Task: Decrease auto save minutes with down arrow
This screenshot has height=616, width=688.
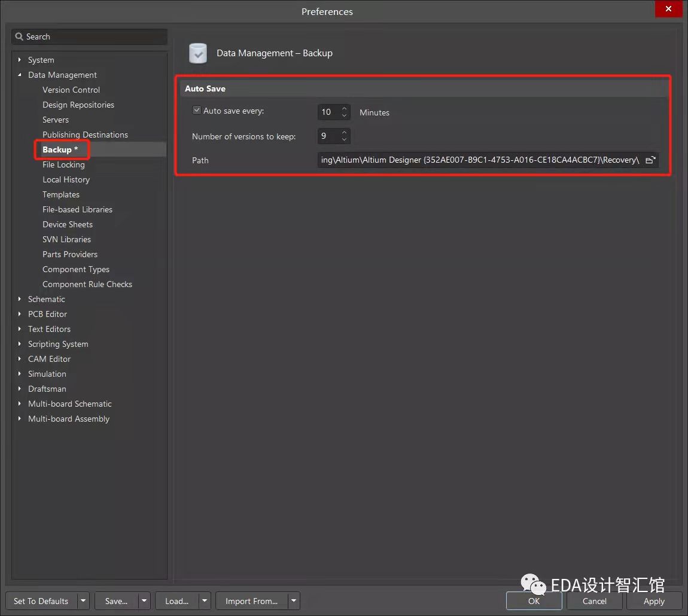Action: coord(345,115)
